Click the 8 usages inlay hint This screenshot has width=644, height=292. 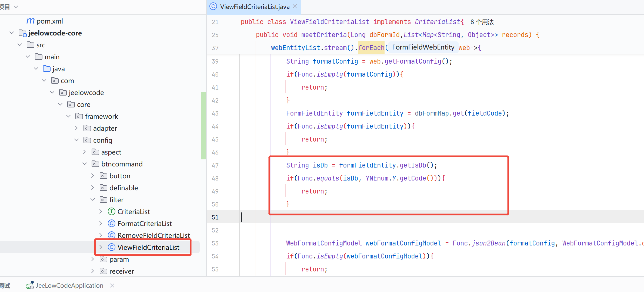482,22
